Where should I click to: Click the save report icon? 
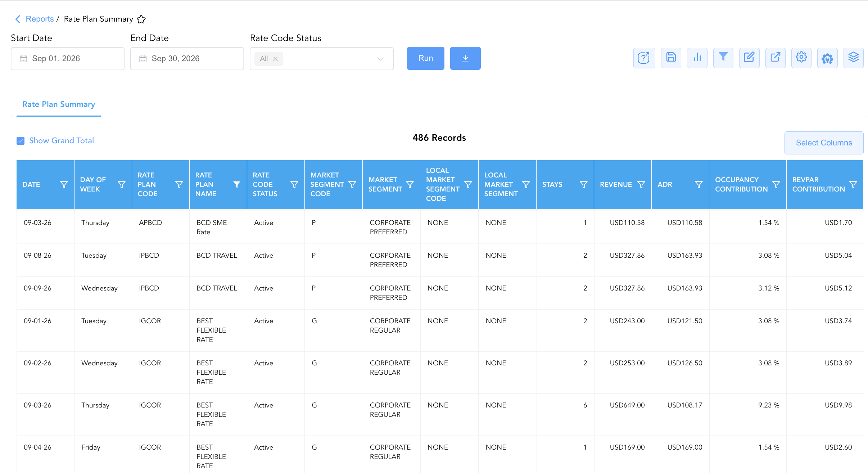(x=671, y=58)
